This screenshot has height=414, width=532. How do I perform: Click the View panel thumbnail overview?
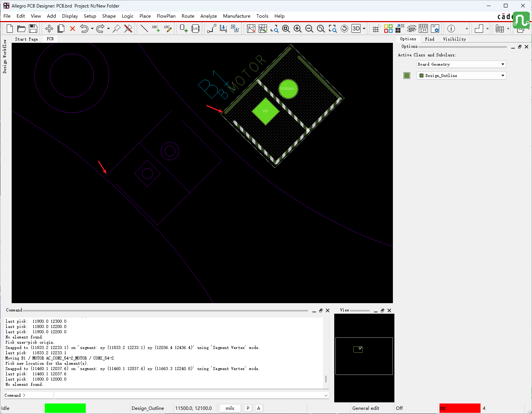tap(364, 358)
